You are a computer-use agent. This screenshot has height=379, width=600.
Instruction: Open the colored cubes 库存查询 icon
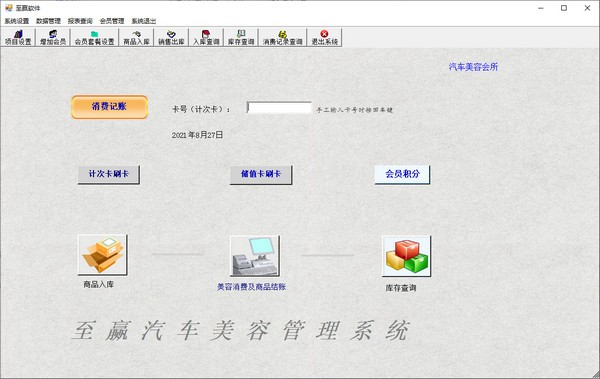tap(406, 256)
